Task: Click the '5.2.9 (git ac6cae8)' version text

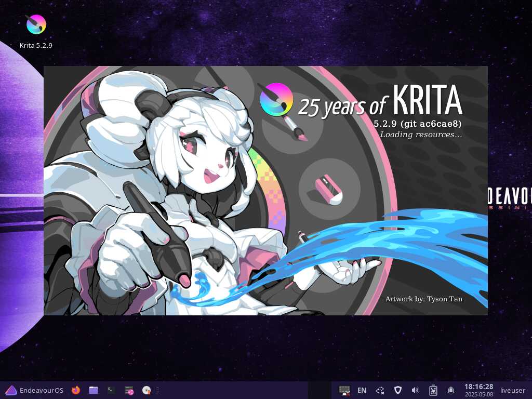Action: (418, 124)
